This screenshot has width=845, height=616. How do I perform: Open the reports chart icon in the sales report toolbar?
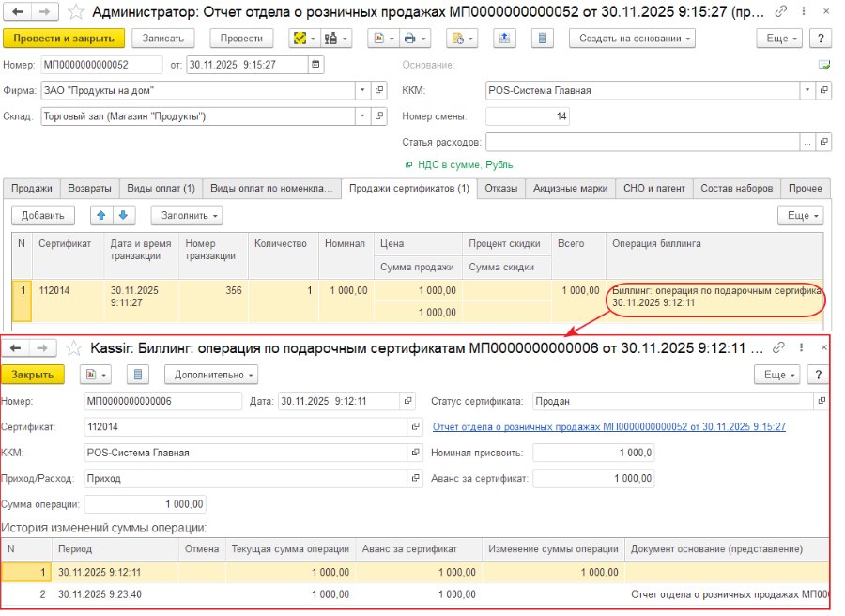[x=379, y=38]
